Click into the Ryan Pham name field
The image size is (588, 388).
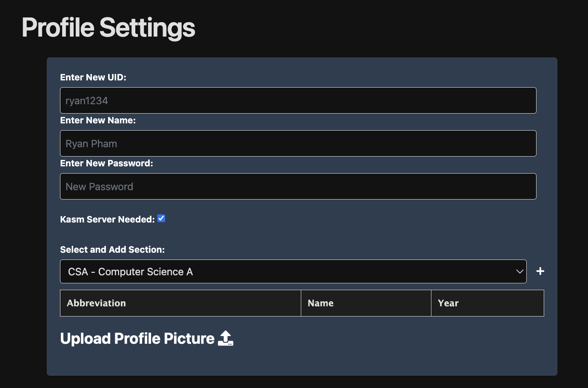(x=298, y=143)
